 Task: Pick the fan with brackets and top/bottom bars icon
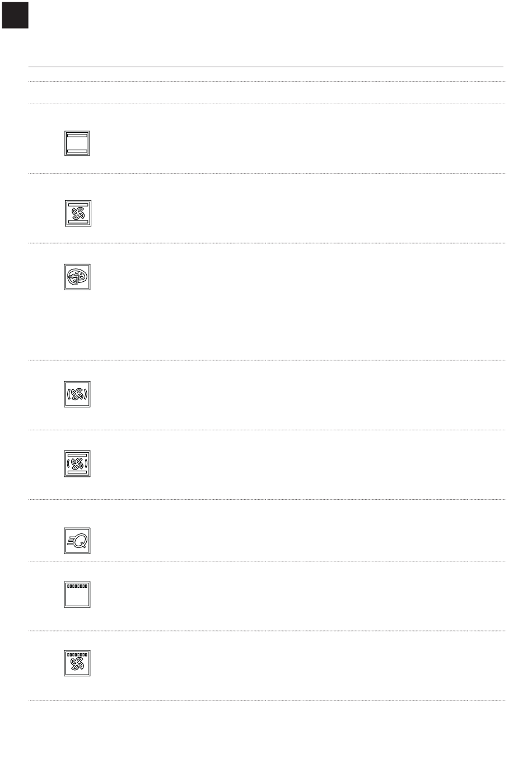[x=77, y=464]
